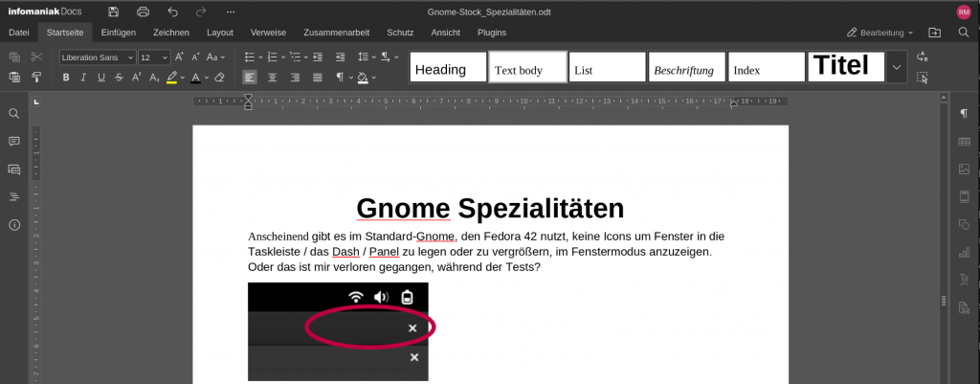Align paragraph to the right
This screenshot has width=980, height=384.
click(x=295, y=78)
